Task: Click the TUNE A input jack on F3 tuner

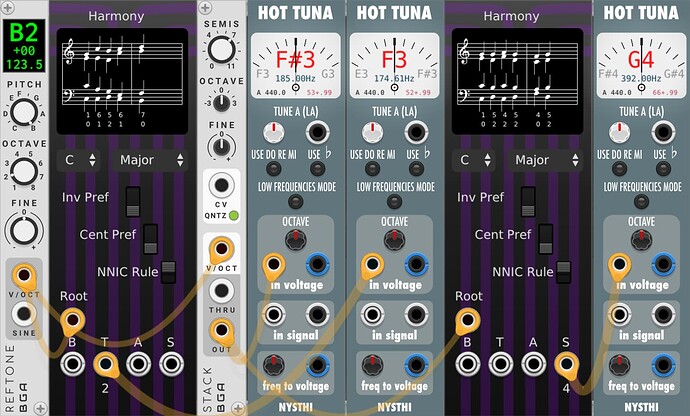Action: tap(416, 132)
